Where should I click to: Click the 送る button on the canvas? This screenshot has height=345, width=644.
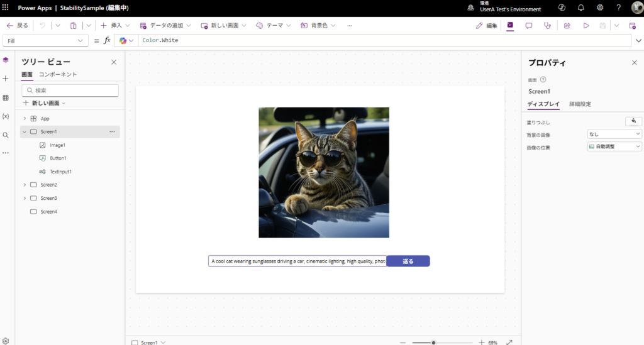408,261
